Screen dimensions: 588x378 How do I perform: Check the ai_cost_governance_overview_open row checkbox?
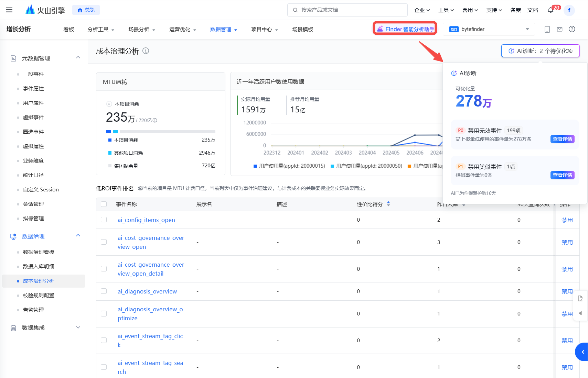tap(104, 242)
